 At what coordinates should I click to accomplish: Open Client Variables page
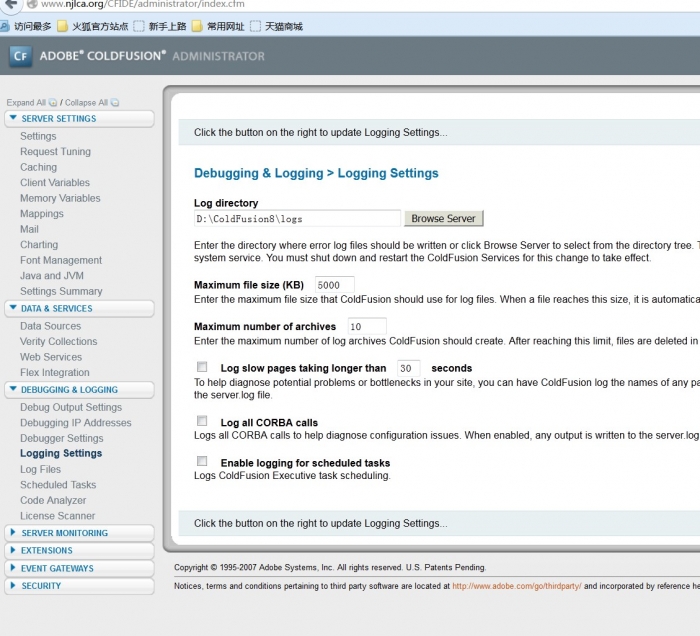tap(55, 183)
